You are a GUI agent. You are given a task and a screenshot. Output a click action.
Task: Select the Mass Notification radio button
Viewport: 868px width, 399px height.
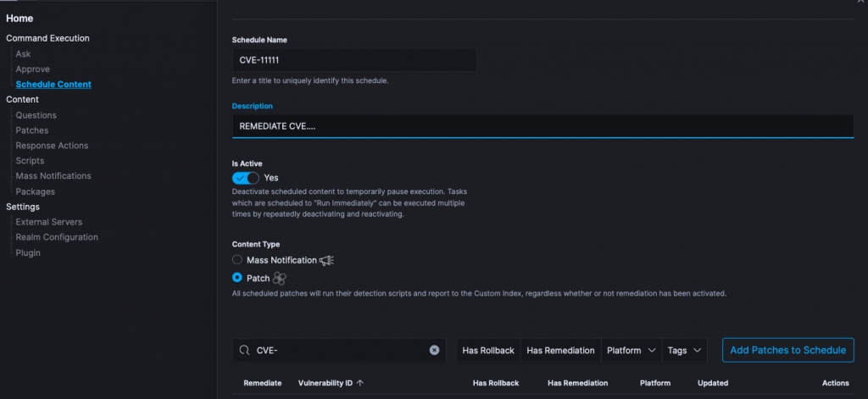[x=237, y=260]
